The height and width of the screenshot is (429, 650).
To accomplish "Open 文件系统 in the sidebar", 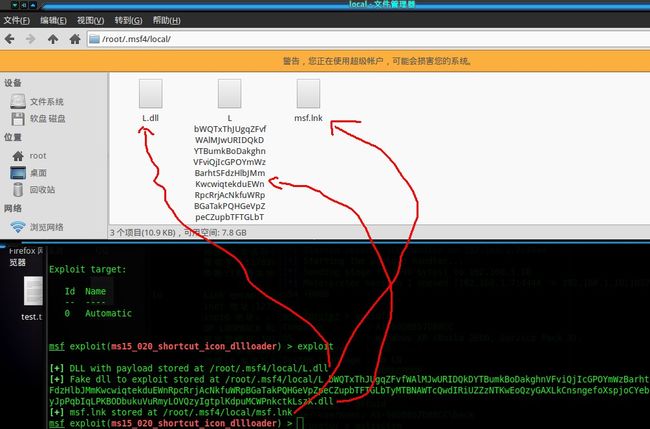I will click(37, 102).
